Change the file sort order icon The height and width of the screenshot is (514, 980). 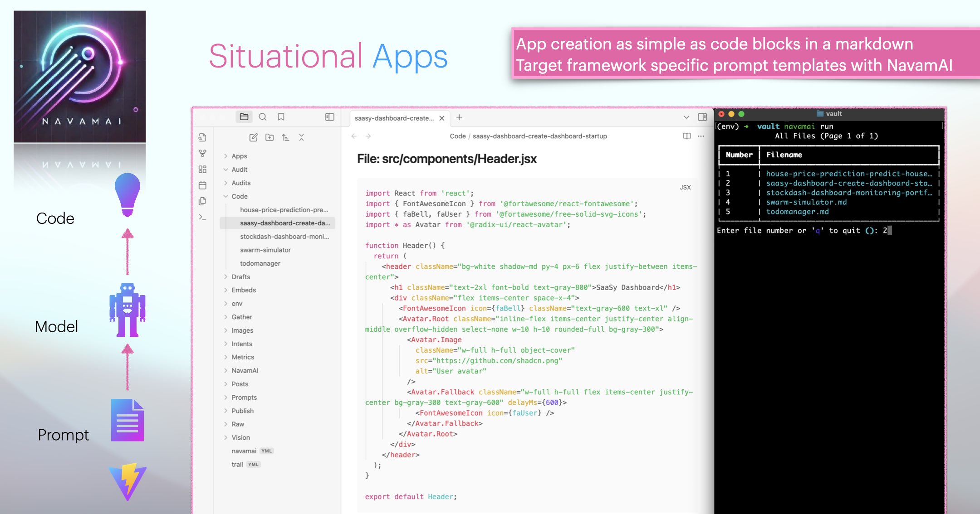(285, 137)
